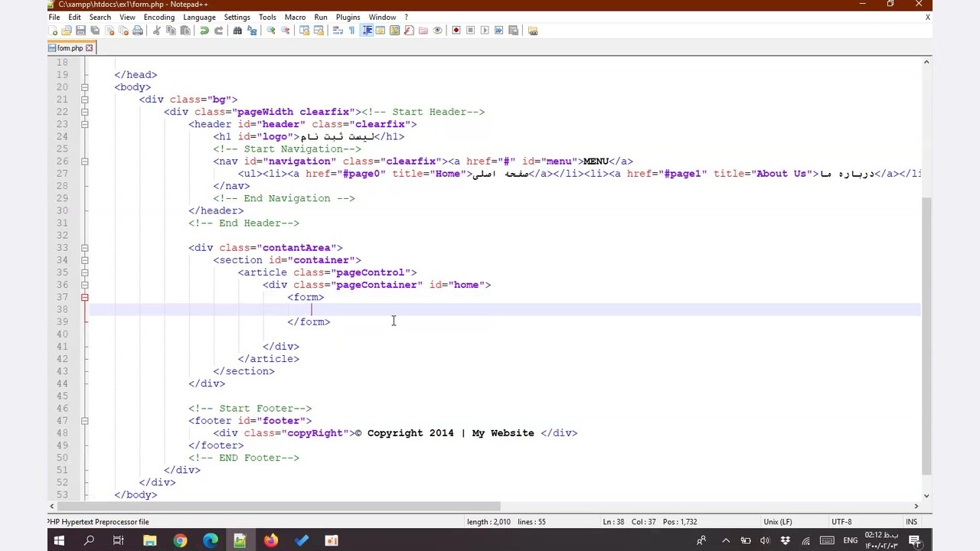This screenshot has width=980, height=551.
Task: Click the Paste toolbar icon
Action: click(x=185, y=31)
